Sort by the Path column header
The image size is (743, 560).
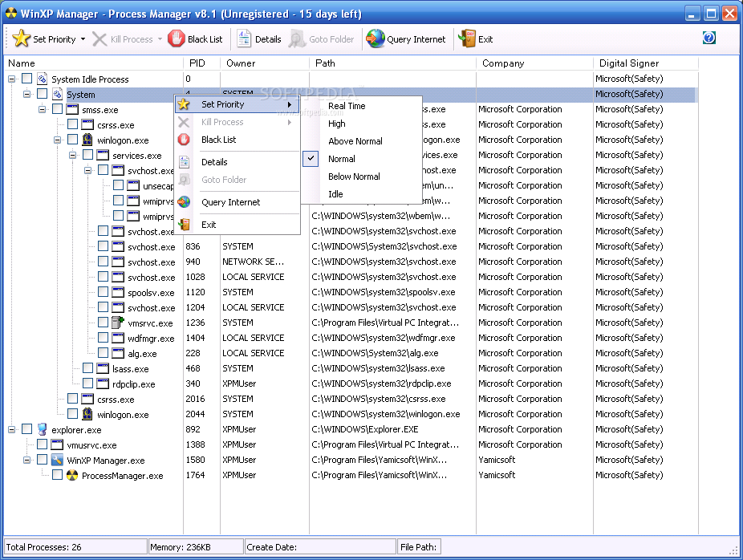click(393, 63)
